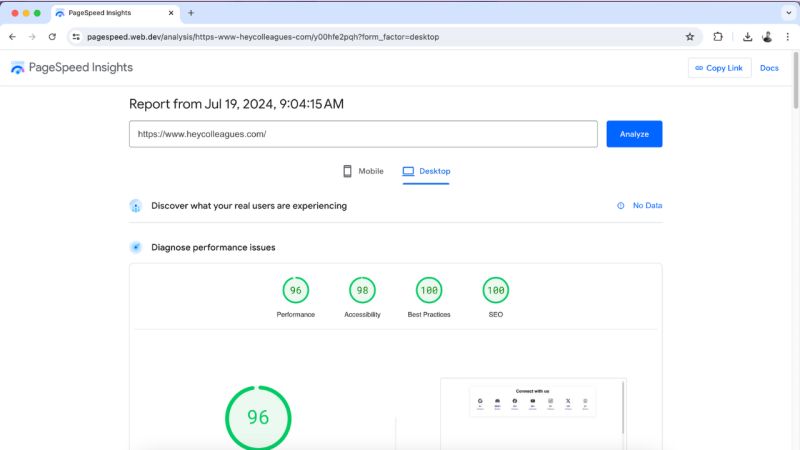Open a new tab with plus button
The image size is (800, 450).
[191, 13]
